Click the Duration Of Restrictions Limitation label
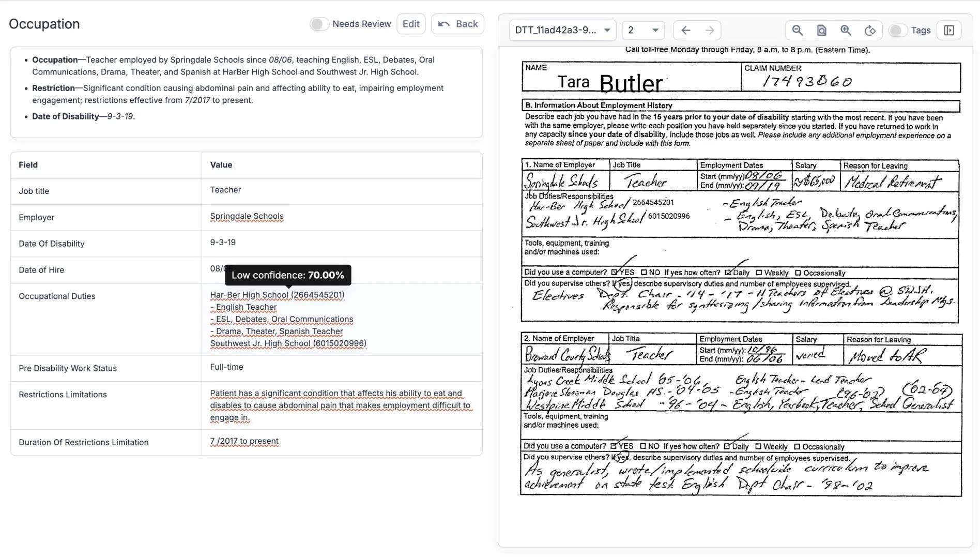The height and width of the screenshot is (557, 980). (x=83, y=442)
